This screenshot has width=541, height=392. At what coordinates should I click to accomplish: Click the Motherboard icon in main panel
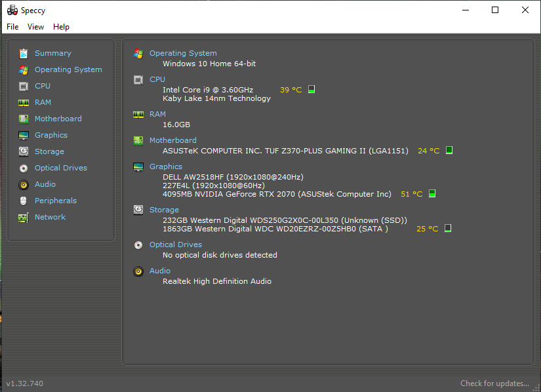click(138, 141)
